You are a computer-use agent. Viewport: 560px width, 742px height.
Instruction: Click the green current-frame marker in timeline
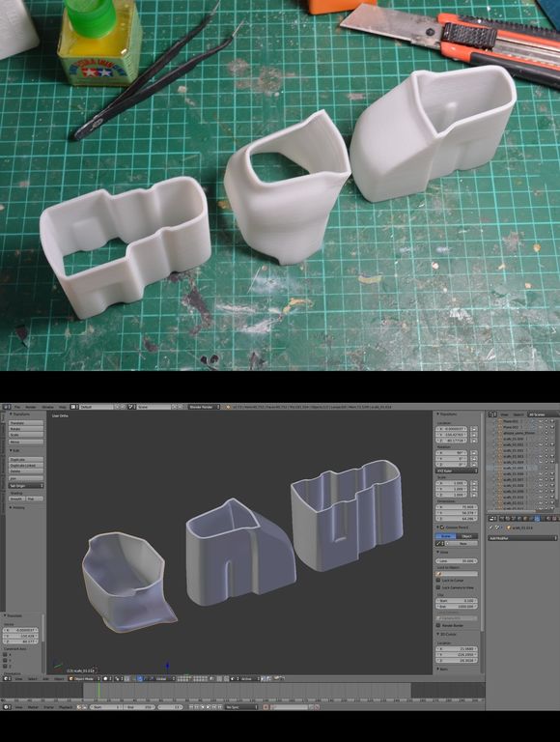[98, 691]
